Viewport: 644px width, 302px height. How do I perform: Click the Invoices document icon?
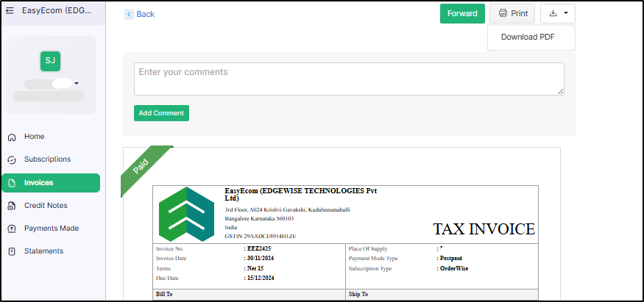pyautogui.click(x=12, y=183)
